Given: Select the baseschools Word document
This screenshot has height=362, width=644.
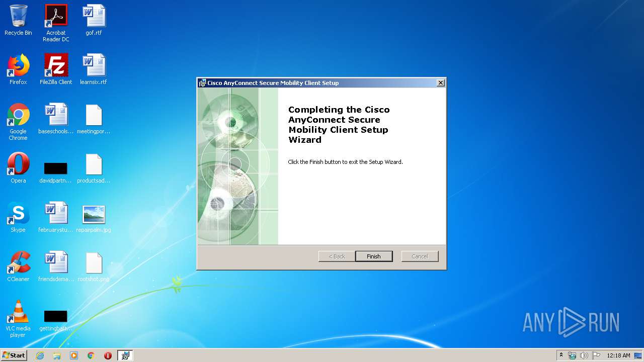Looking at the screenshot, I should [x=56, y=119].
